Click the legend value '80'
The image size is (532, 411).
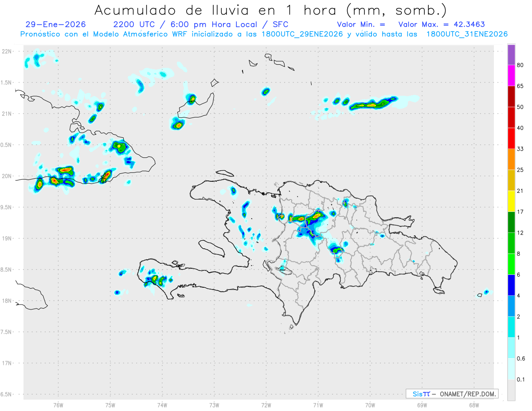[x=520, y=65]
